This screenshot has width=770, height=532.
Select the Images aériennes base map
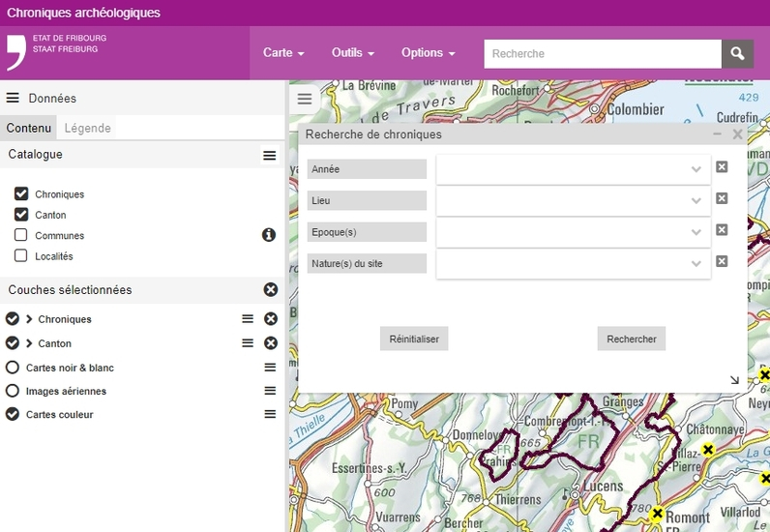point(13,391)
